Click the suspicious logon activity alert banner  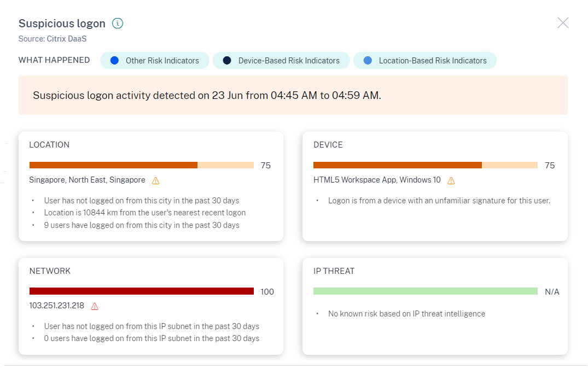click(293, 96)
